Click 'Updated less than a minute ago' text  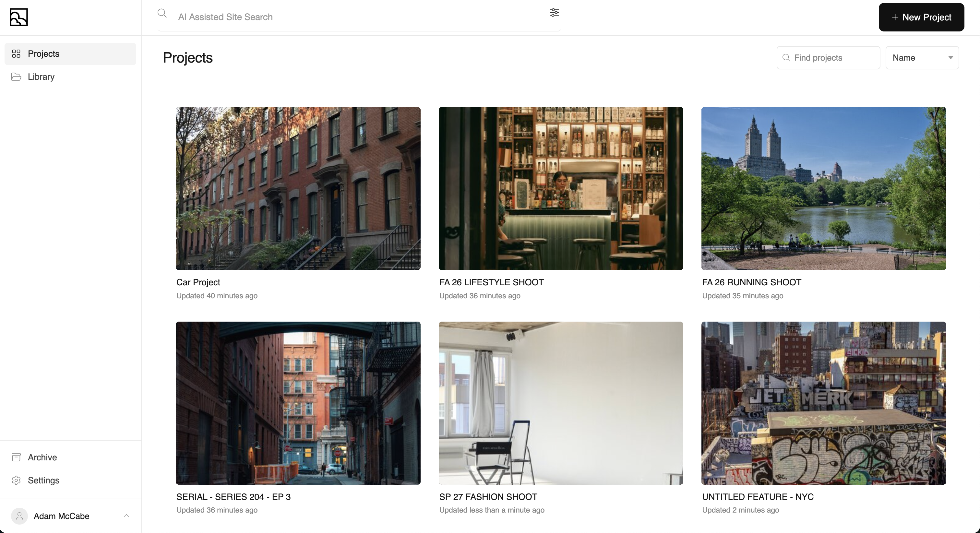[x=492, y=510]
